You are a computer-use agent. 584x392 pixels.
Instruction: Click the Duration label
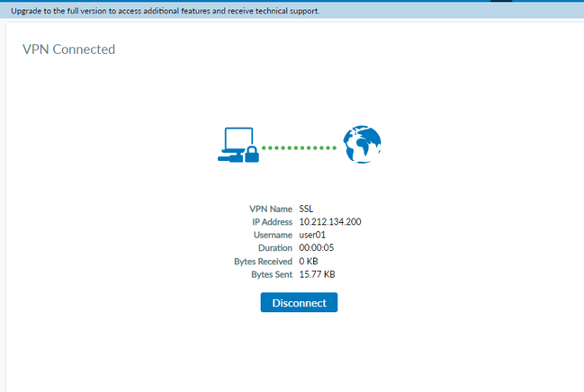click(275, 248)
